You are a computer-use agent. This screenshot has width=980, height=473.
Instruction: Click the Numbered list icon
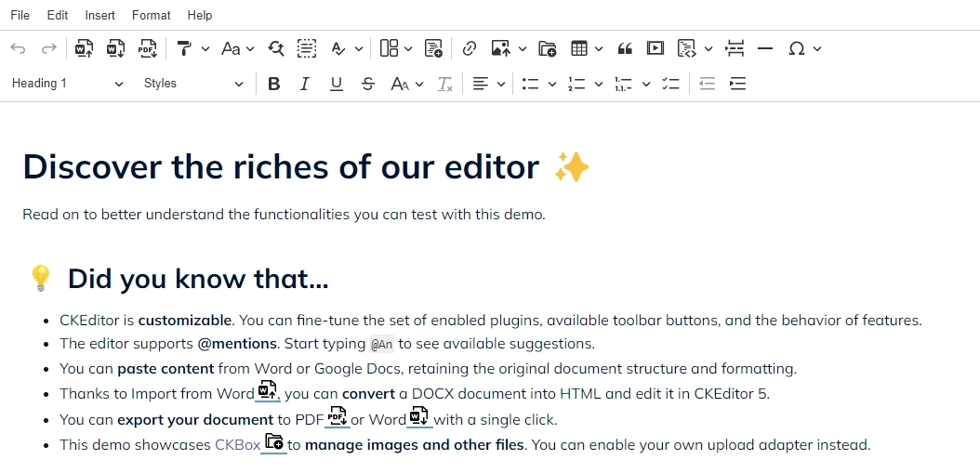[576, 84]
